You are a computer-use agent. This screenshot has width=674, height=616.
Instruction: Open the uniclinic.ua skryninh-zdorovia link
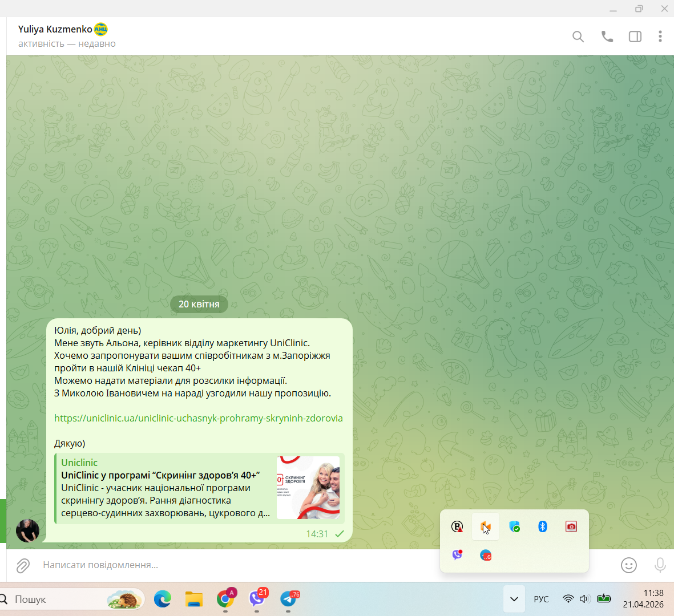[x=199, y=418]
